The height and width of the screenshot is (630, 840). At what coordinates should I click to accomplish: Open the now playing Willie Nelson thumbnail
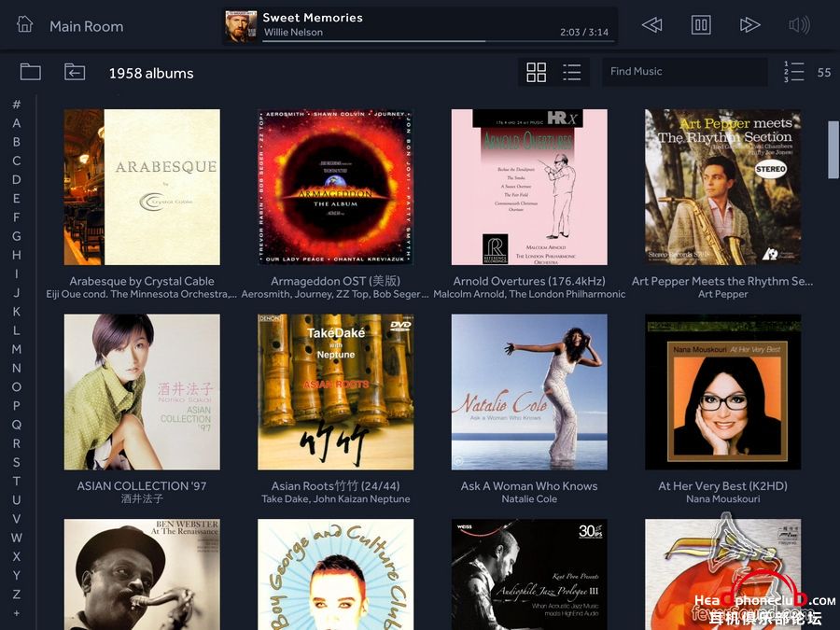point(241,26)
